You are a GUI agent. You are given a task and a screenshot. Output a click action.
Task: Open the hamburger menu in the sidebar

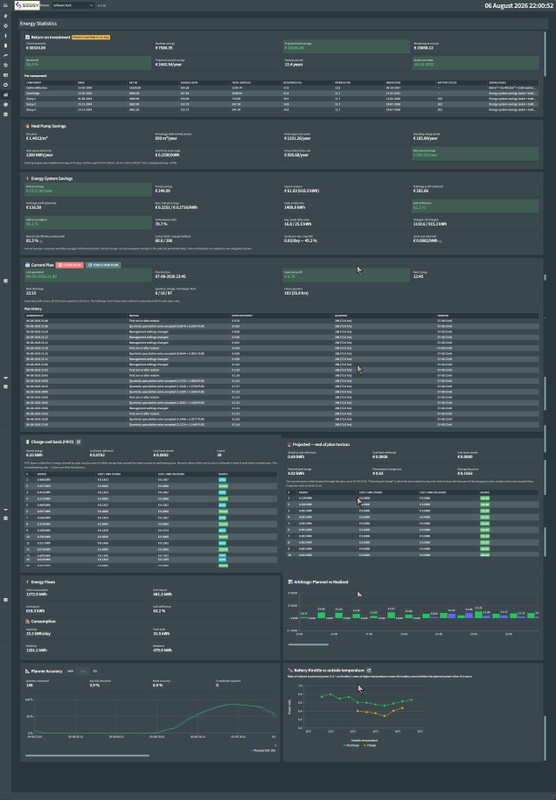tap(6, 6)
